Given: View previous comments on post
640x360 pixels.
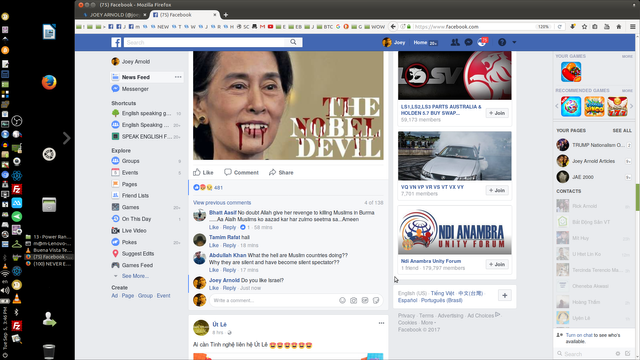Looking at the screenshot, I should coord(222,202).
